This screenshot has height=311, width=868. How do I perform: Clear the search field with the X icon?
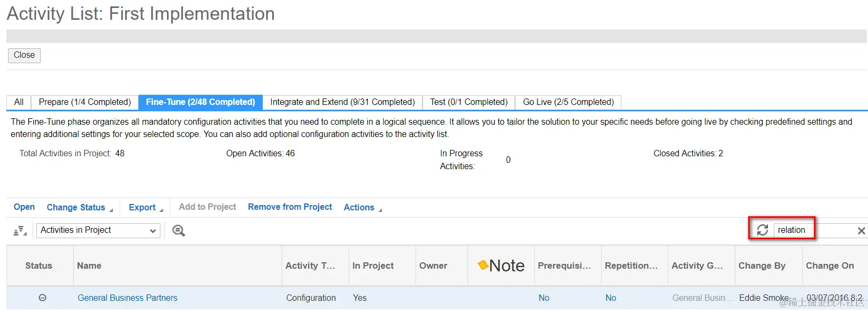[x=861, y=231]
